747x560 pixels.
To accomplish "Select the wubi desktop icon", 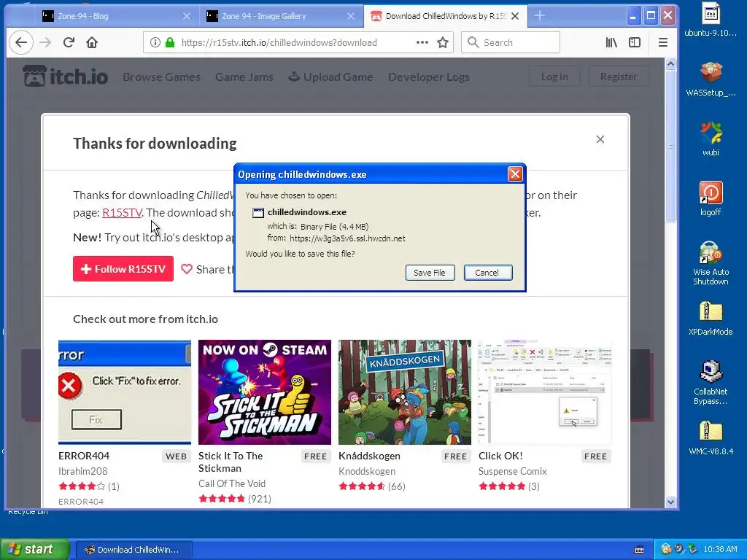I will (711, 139).
